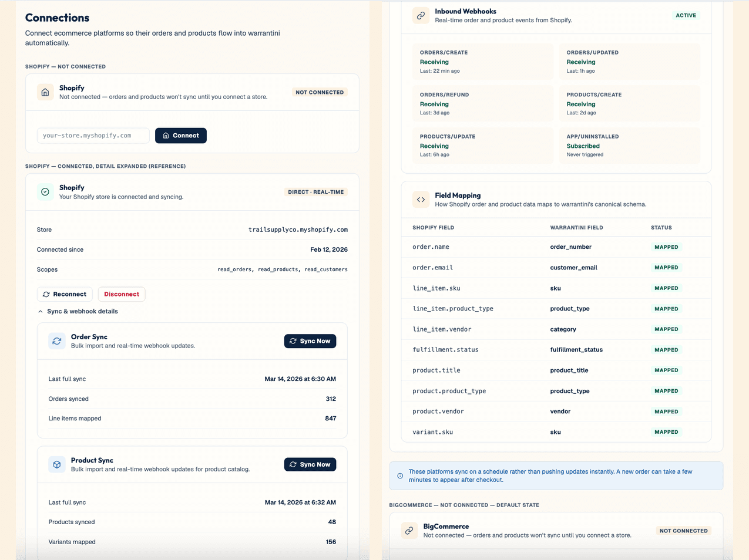Click the Shopify store icon in not-connected card
Screen dimensions: 749x560
click(x=45, y=92)
